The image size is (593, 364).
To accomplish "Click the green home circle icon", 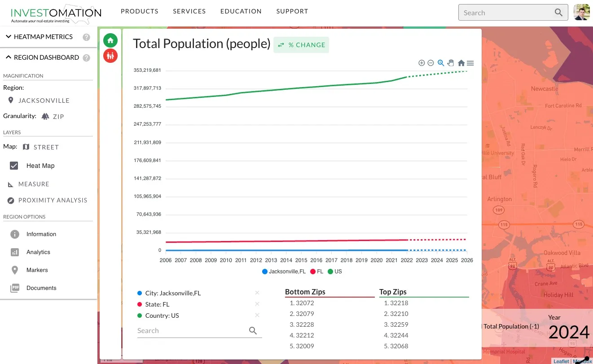I will click(110, 40).
